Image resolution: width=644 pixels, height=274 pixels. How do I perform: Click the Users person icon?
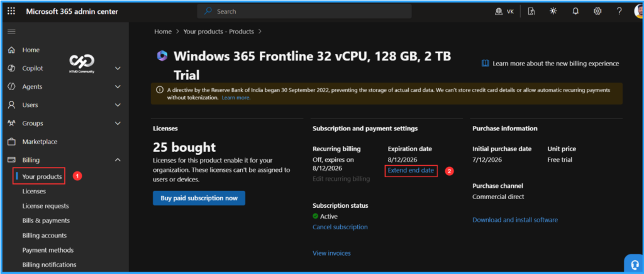[11, 105]
